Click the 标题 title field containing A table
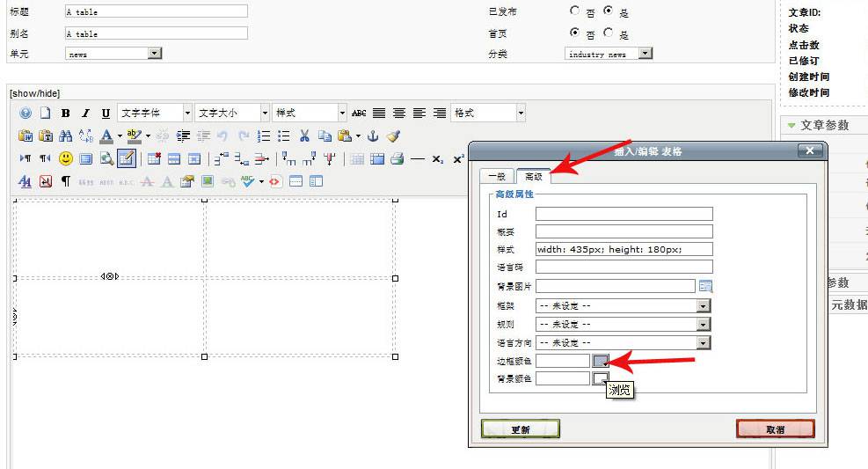Image resolution: width=868 pixels, height=469 pixels. (x=157, y=11)
